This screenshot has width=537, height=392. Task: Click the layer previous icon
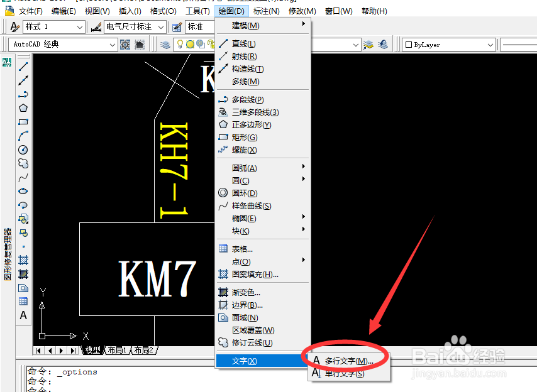click(x=383, y=45)
